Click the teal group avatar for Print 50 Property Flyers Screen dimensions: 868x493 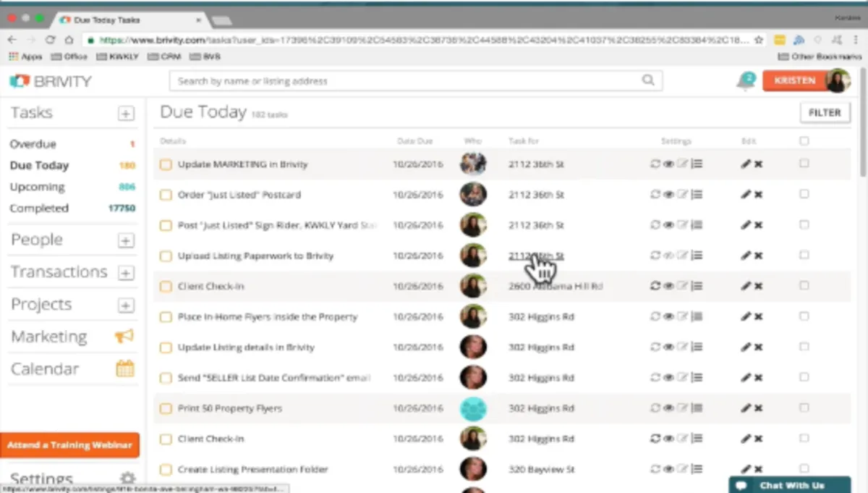[473, 408]
